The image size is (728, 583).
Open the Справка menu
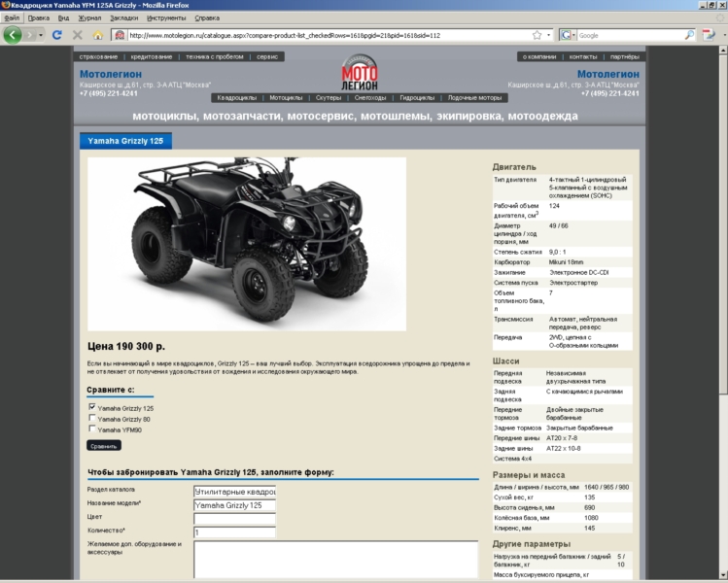tap(207, 18)
